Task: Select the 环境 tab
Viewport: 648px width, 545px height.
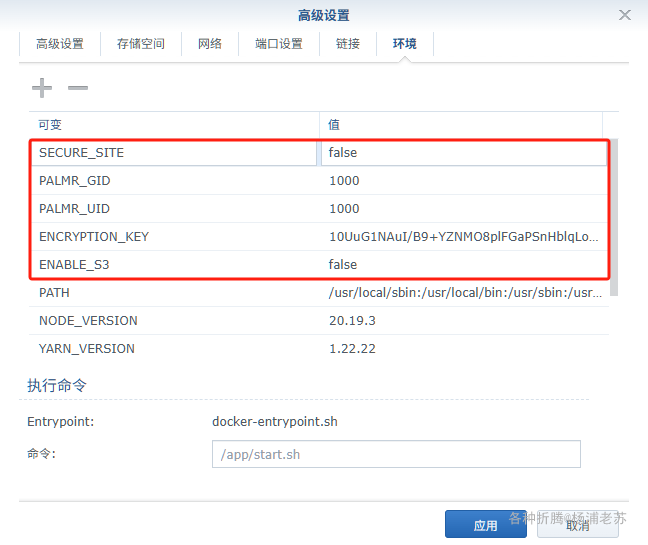Action: [x=405, y=43]
